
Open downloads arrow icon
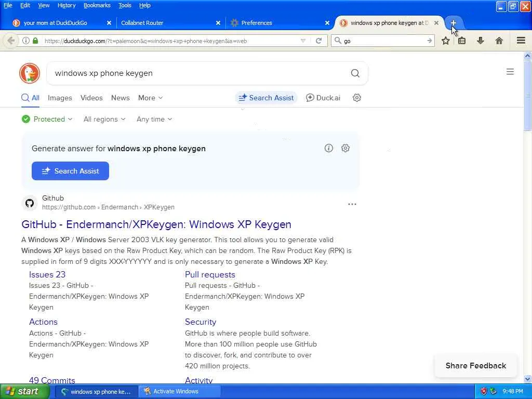tap(481, 41)
